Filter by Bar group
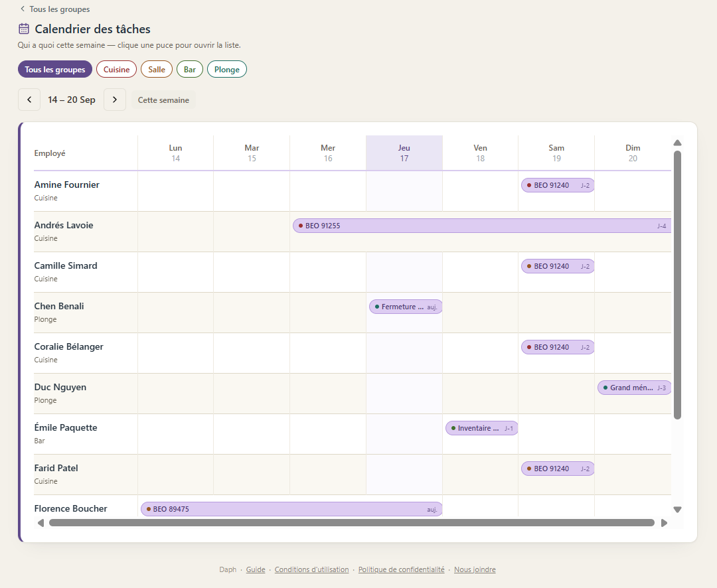717x588 pixels. [190, 70]
